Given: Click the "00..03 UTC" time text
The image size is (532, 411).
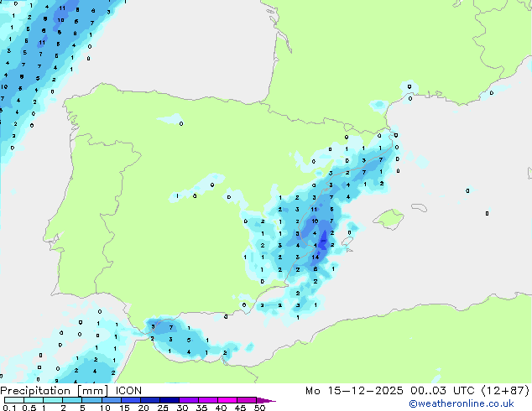Looking at the screenshot, I should pos(442,391).
